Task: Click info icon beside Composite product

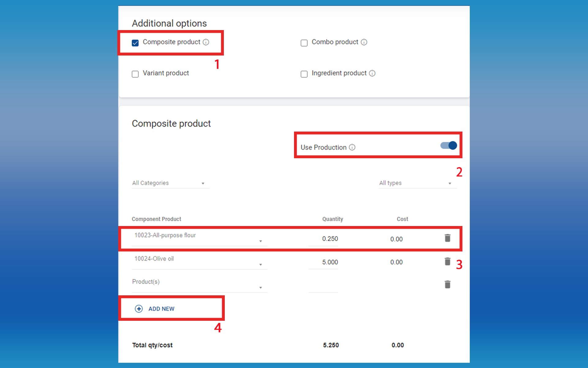Action: [206, 42]
